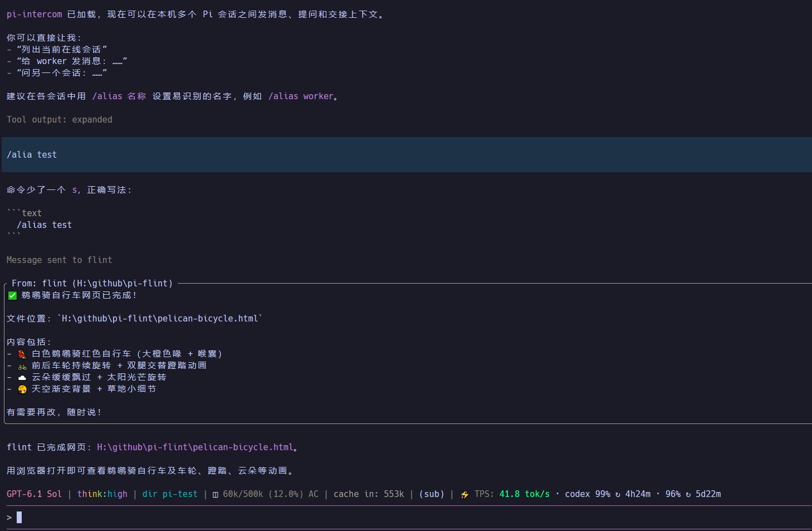Click '/alias worker' example text
Viewport: 812px width, 531px height.
coord(301,96)
